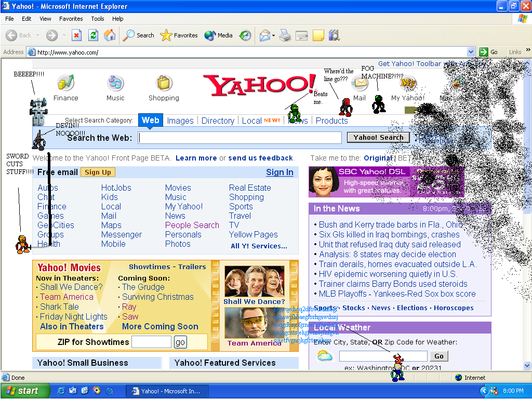Open Yahoo Music icon

point(115,83)
